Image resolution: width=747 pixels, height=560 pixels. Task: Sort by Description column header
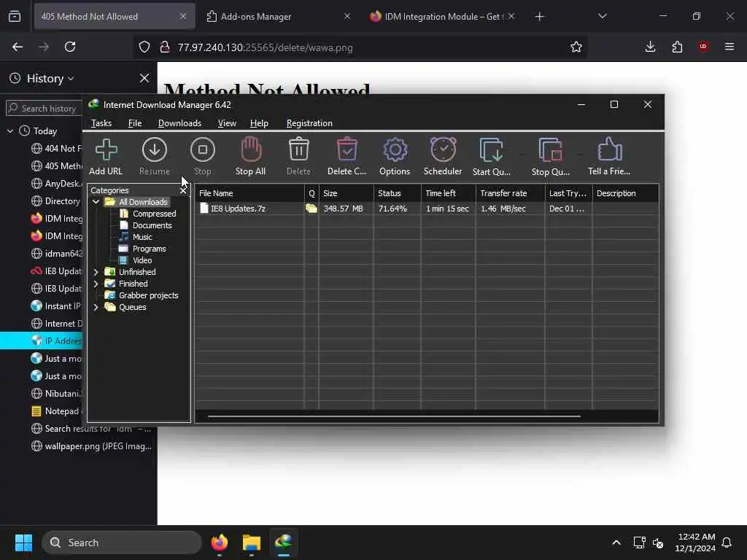pyautogui.click(x=625, y=193)
